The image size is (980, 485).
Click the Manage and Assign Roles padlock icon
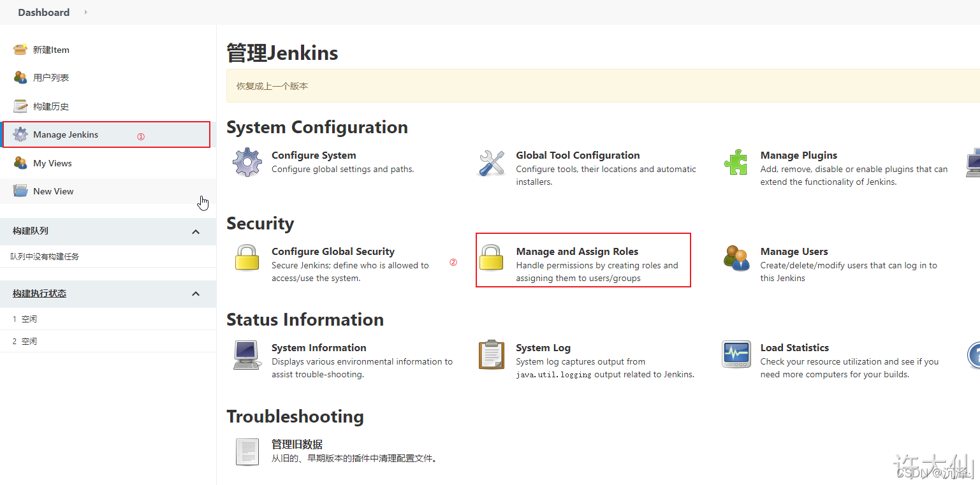click(492, 257)
